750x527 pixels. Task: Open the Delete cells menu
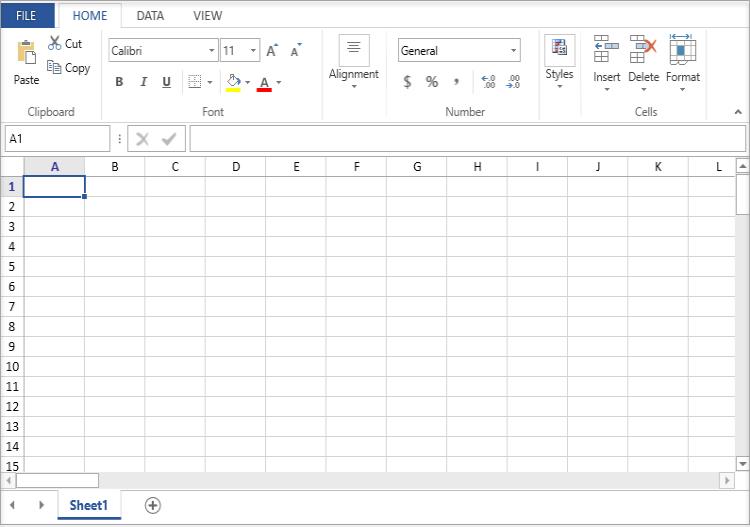[x=643, y=63]
